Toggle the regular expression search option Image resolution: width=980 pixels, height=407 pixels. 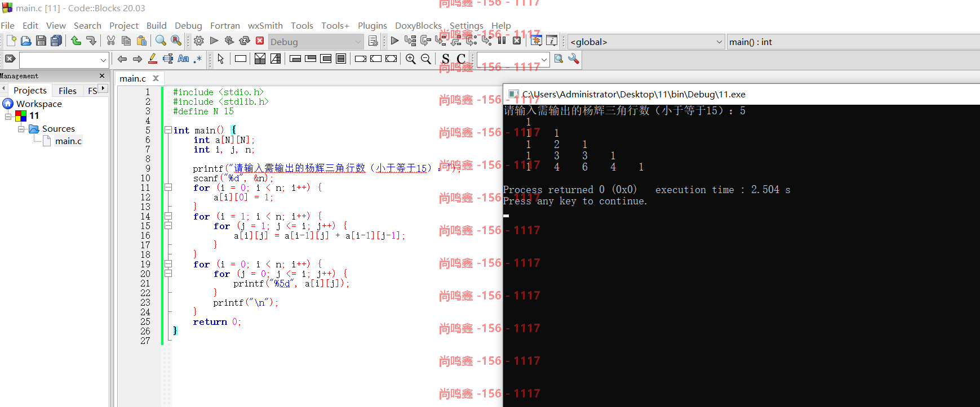pos(197,59)
